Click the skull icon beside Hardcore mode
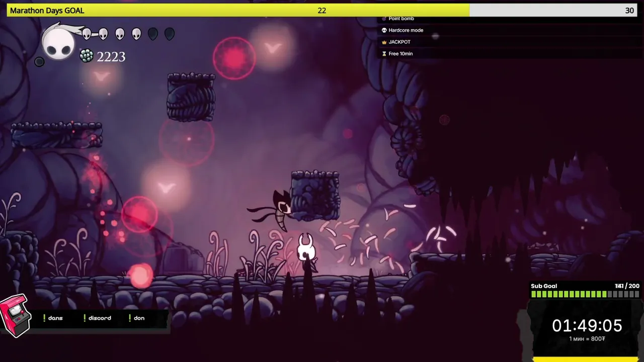This screenshot has width=644, height=362. (x=384, y=30)
